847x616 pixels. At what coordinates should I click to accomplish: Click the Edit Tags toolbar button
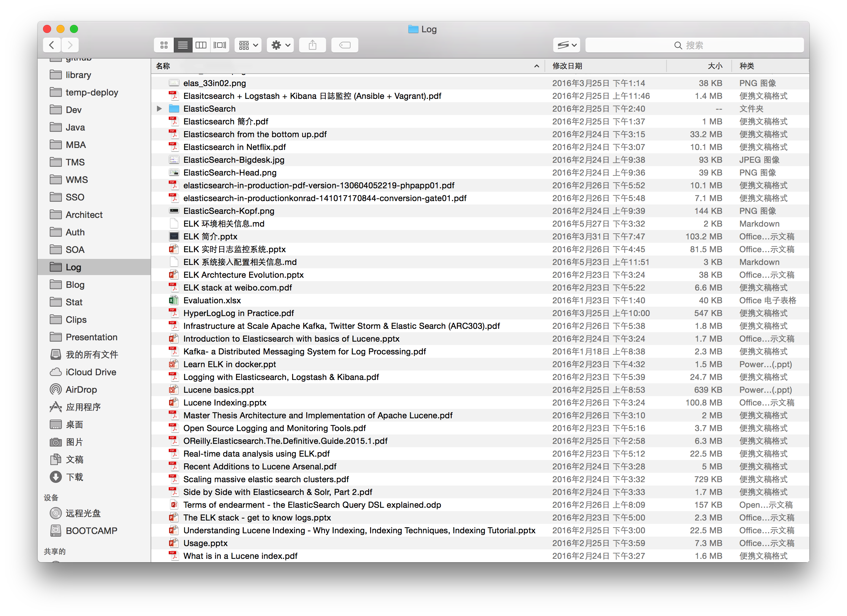pyautogui.click(x=344, y=45)
